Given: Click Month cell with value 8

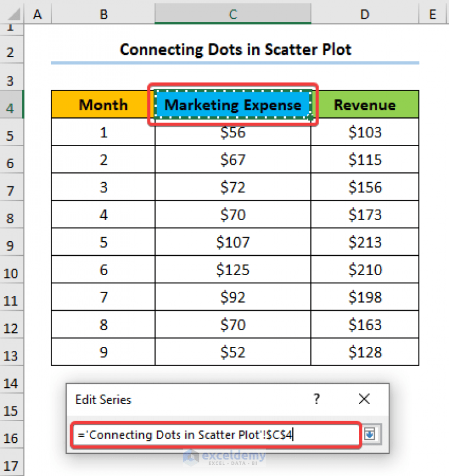Looking at the screenshot, I should [103, 325].
